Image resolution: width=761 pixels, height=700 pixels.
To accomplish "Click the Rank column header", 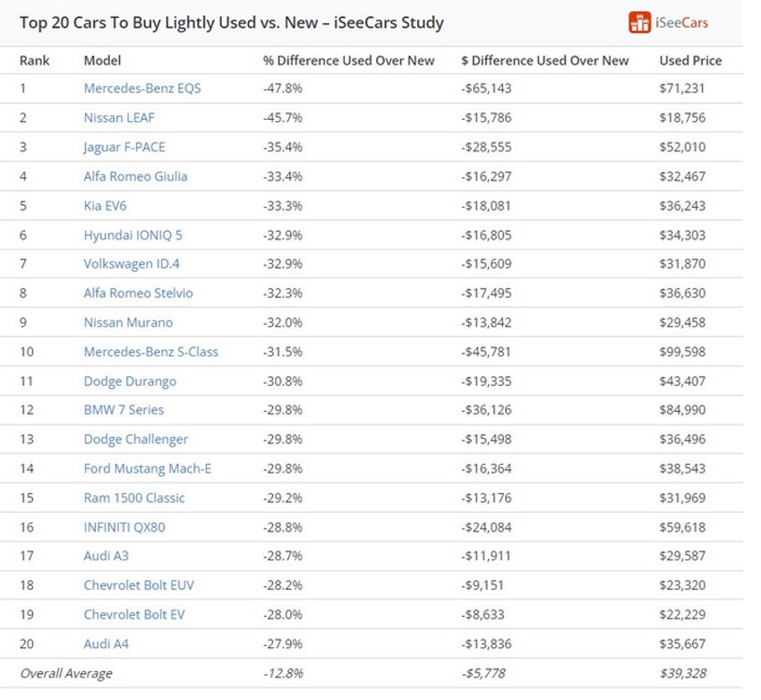I will [x=35, y=61].
